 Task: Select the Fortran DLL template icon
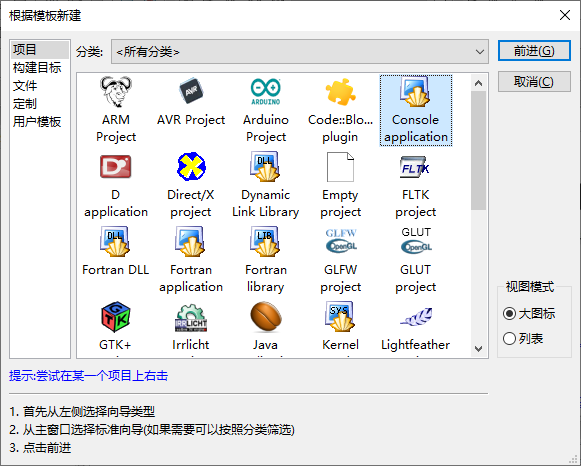coord(116,242)
